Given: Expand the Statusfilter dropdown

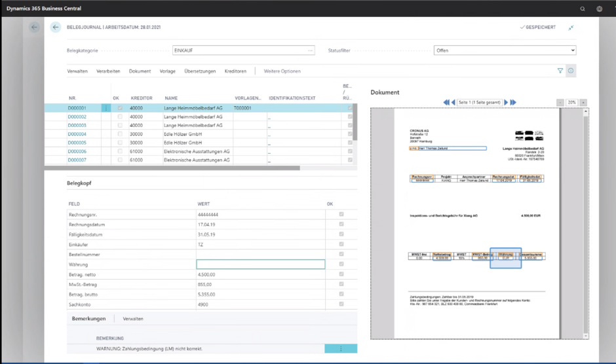Looking at the screenshot, I should (x=573, y=50).
